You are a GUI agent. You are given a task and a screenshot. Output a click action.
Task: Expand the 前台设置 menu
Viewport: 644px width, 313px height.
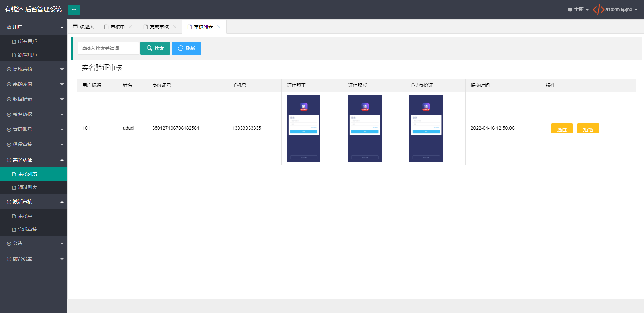[34, 259]
